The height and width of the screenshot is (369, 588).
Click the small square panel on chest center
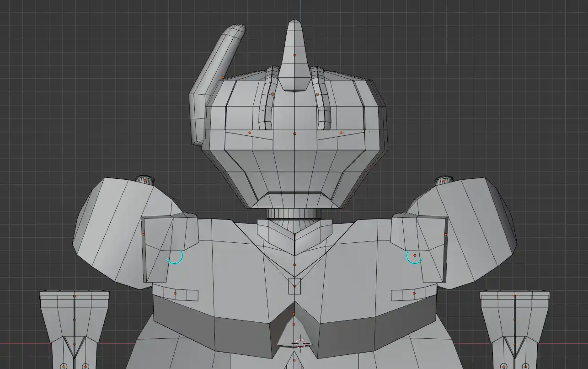294,286
